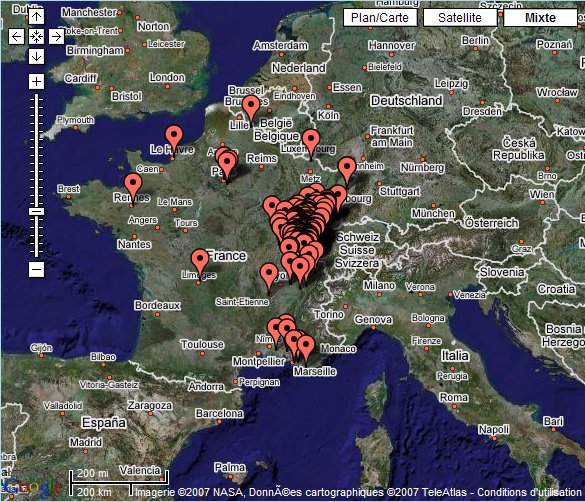Zoom out with the minus button
Screen dimensions: 585x502
click(36, 269)
